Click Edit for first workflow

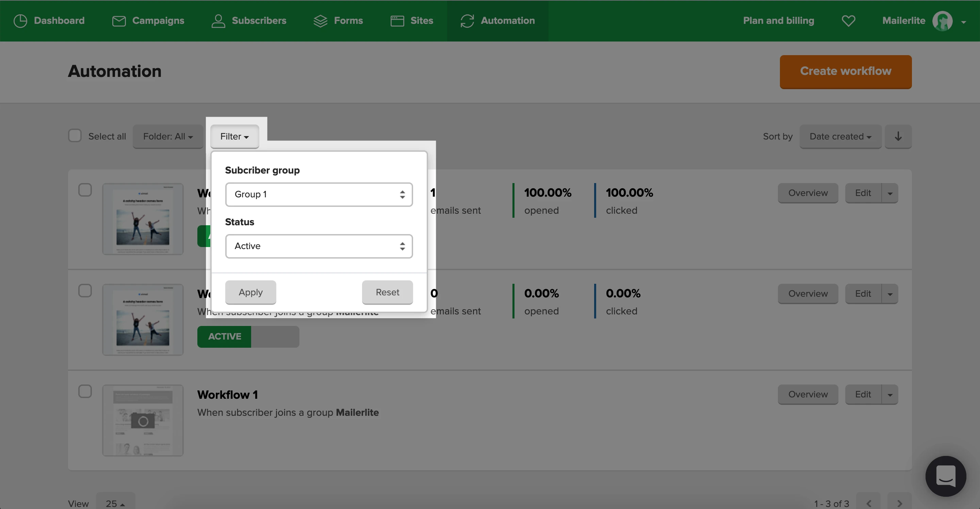[x=863, y=193]
